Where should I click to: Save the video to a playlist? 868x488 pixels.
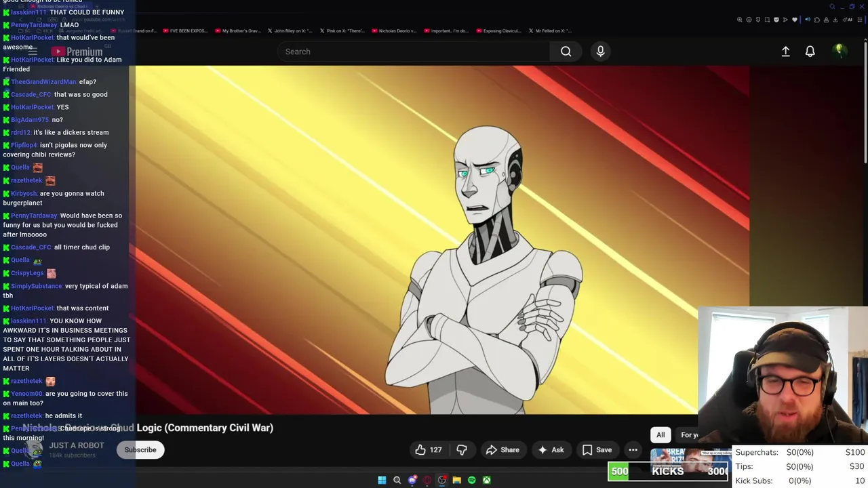coord(597,450)
